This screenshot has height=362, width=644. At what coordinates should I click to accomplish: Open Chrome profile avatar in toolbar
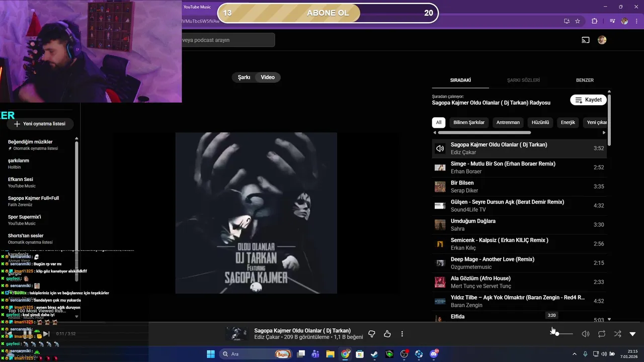click(x=624, y=21)
